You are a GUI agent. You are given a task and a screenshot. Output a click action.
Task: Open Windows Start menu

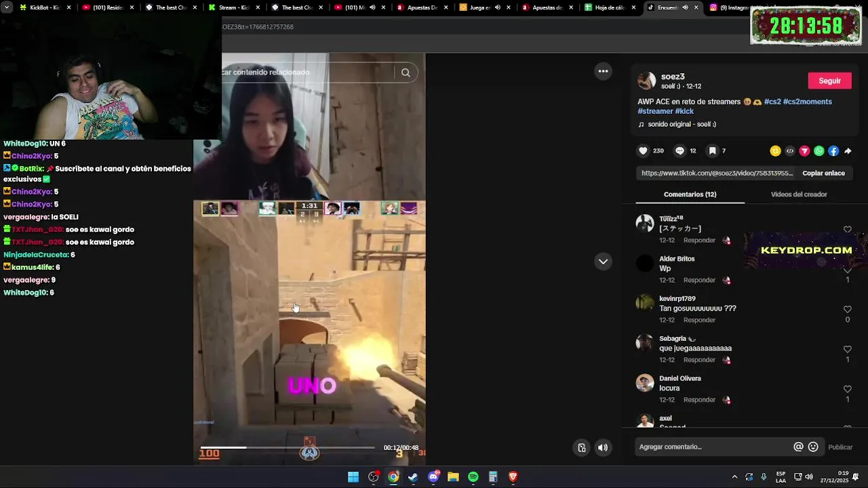[x=353, y=477]
